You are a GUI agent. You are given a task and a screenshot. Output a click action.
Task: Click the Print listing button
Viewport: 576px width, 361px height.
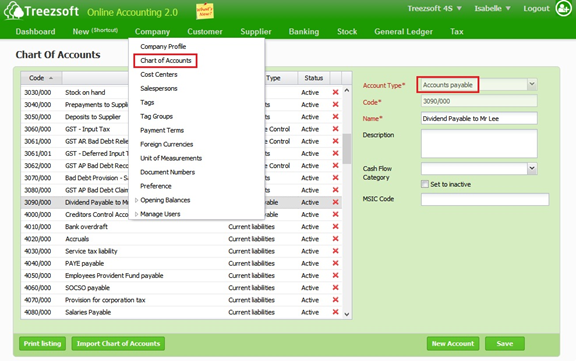42,344
